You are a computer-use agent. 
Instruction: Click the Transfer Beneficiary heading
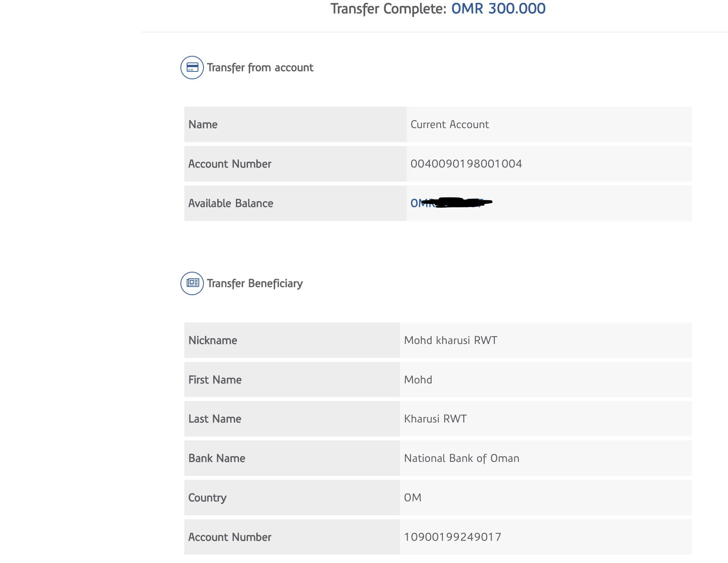255,283
